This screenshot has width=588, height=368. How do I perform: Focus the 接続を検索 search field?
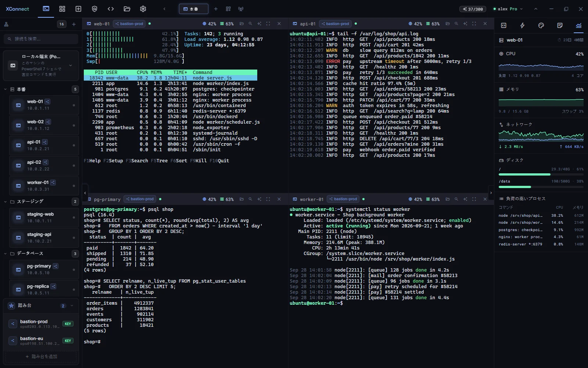pyautogui.click(x=41, y=39)
